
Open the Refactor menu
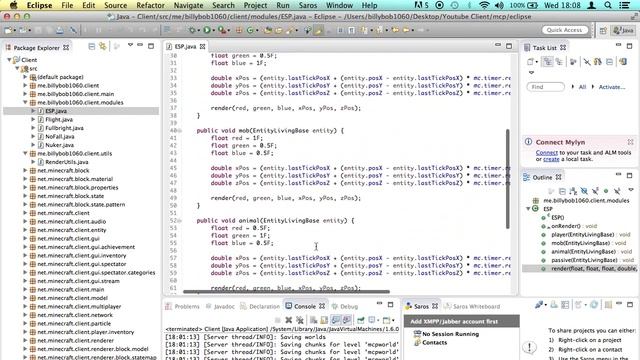150,5
